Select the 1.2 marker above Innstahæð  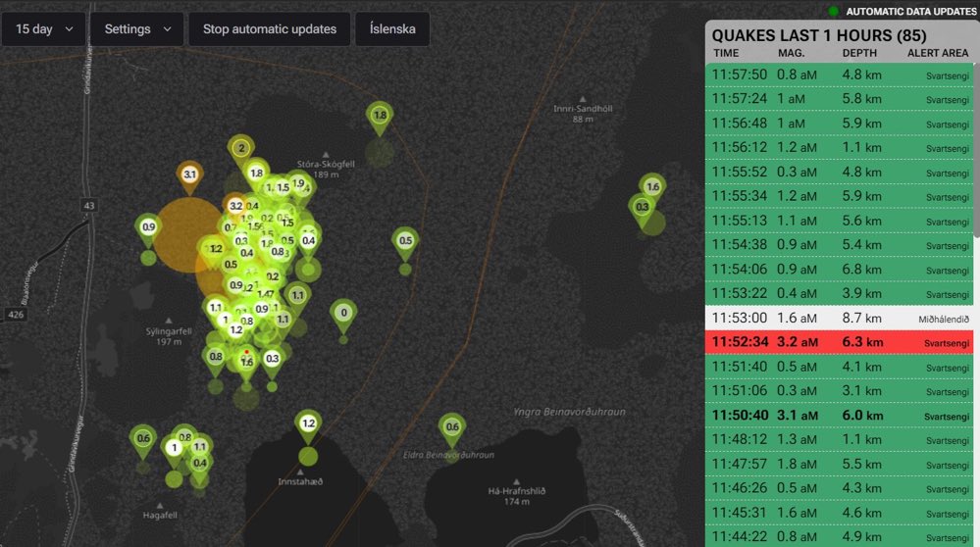point(308,425)
